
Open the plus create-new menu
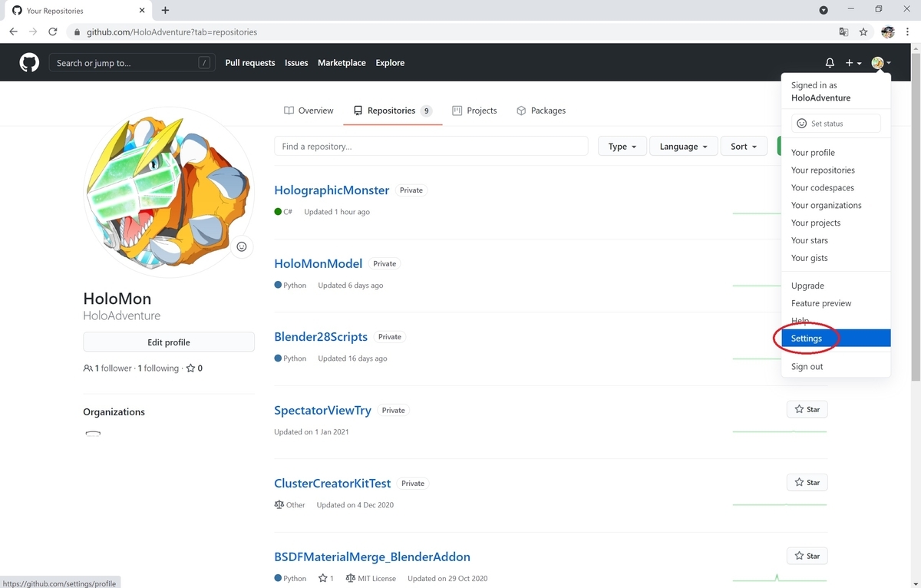[x=853, y=63]
